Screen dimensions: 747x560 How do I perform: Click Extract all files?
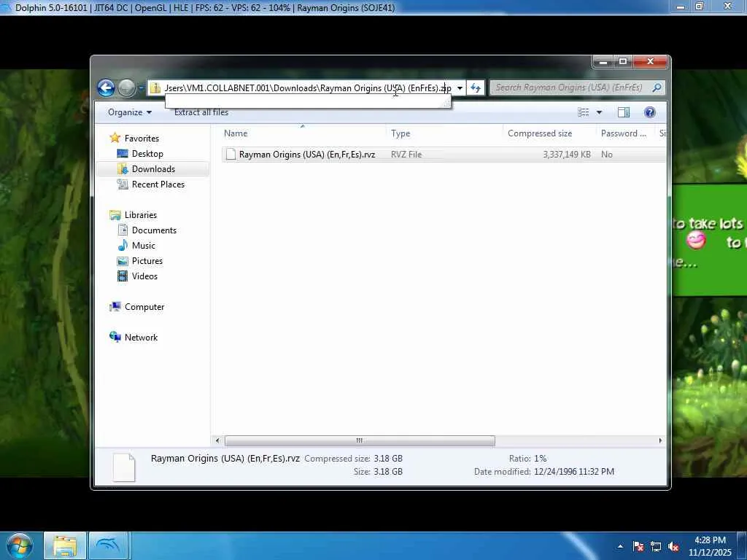click(x=201, y=112)
